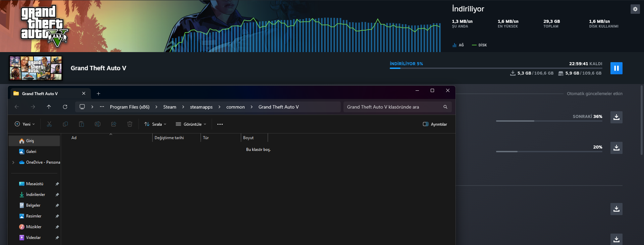Click the Grand Theft Auto V cover thumbnail
The height and width of the screenshot is (245, 644).
tap(36, 68)
